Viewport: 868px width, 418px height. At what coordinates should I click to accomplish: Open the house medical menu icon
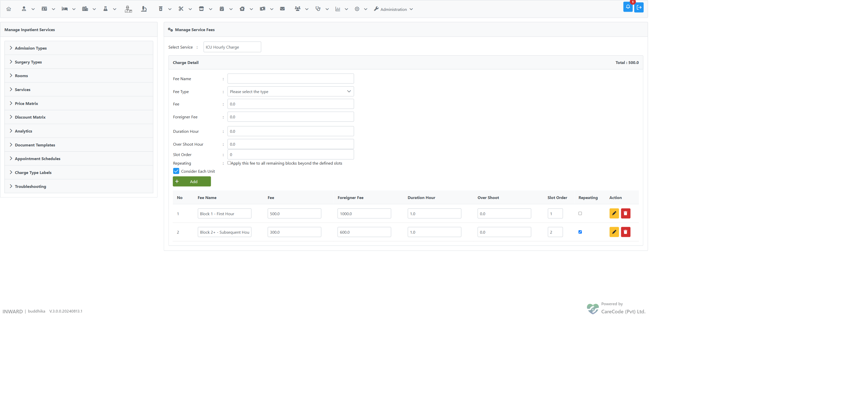tap(242, 9)
